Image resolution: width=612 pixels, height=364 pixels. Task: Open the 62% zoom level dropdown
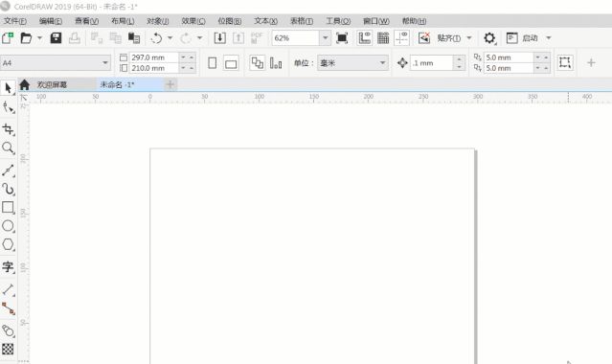point(325,38)
